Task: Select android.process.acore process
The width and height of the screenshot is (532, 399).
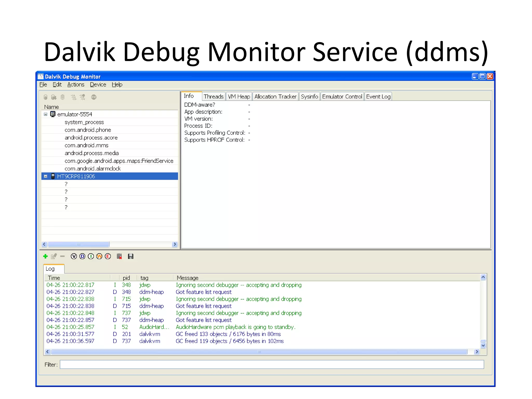Action: 110,138
